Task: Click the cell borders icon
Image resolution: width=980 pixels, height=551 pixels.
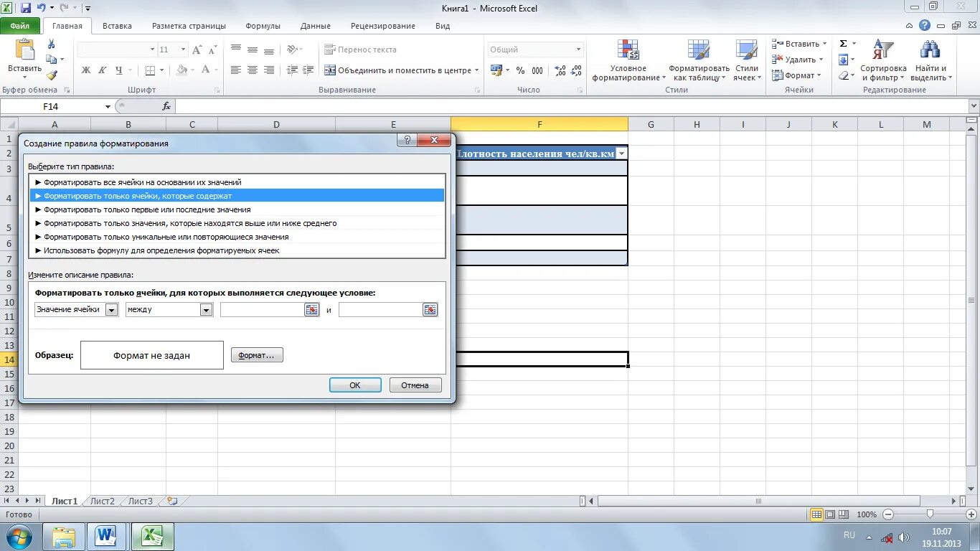Action: point(150,70)
